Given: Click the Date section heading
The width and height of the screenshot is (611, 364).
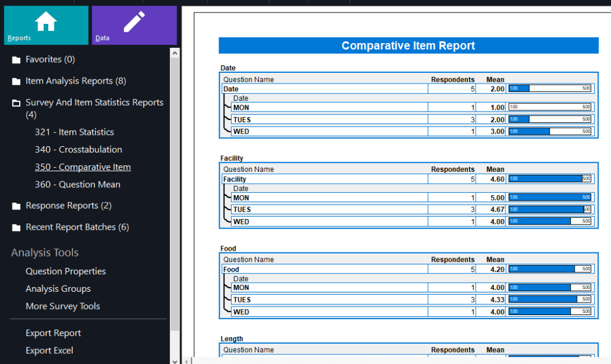Looking at the screenshot, I should pyautogui.click(x=228, y=68).
